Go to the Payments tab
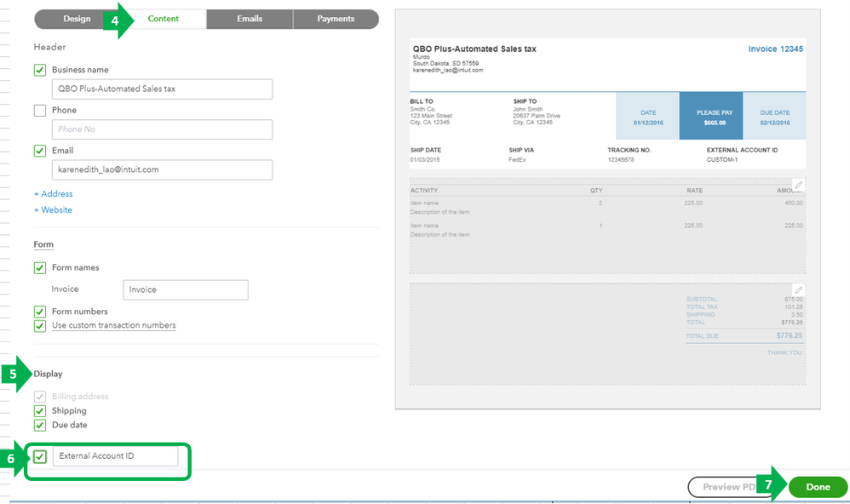Screen dimensions: 850x504 (x=336, y=19)
